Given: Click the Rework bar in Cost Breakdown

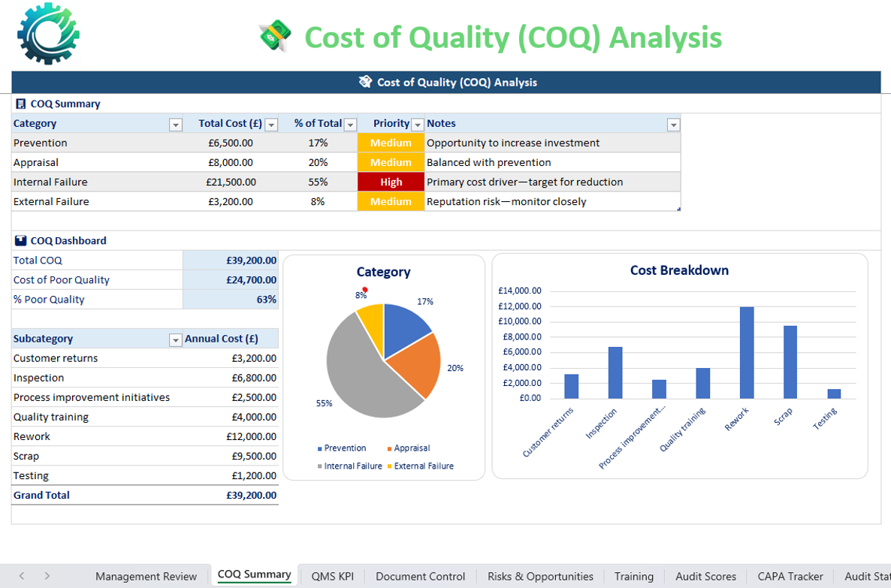Looking at the screenshot, I should (746, 352).
